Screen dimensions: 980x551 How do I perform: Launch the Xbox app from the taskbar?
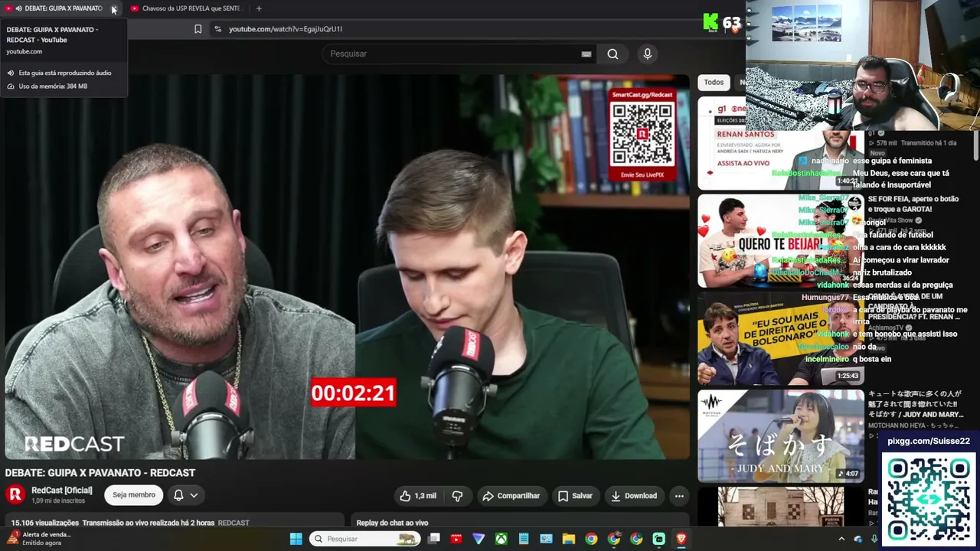[x=501, y=539]
